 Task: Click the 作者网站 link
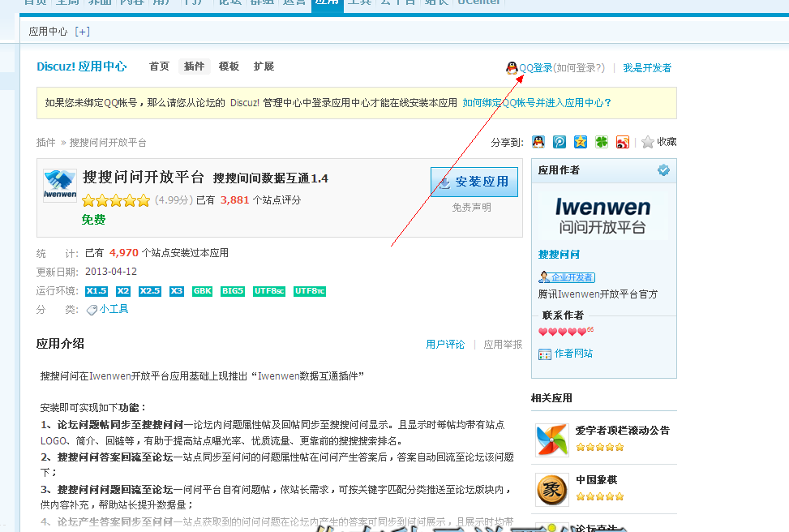573,354
